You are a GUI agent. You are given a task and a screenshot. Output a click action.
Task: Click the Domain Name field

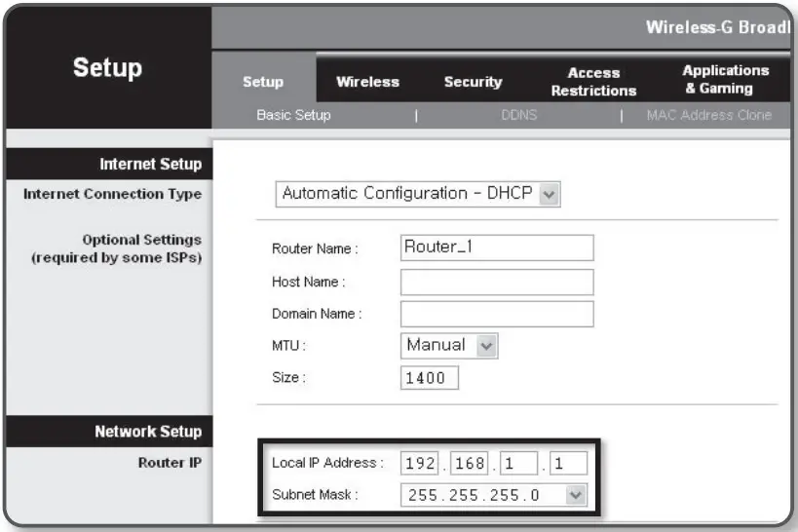497,314
